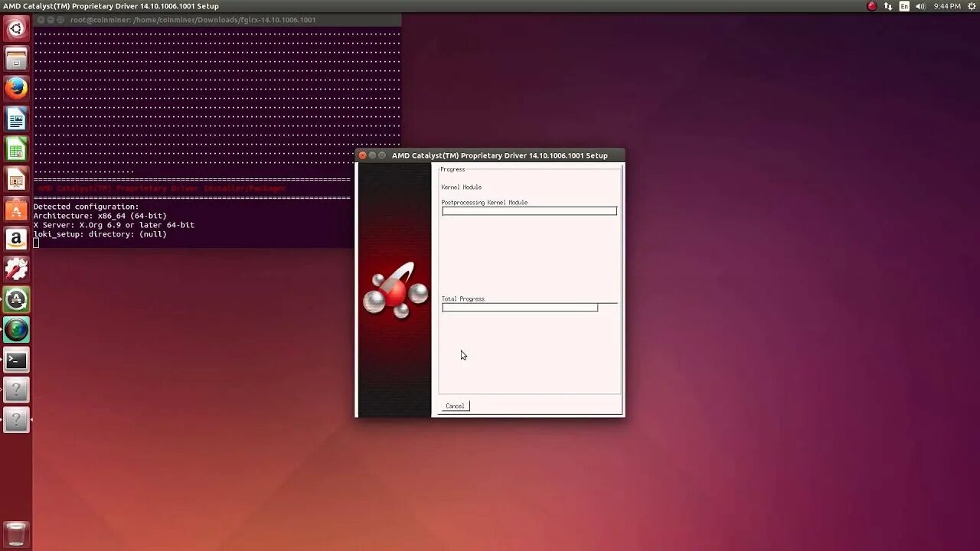980x551 pixels.
Task: Open Software Updater launcher icon
Action: 16,300
